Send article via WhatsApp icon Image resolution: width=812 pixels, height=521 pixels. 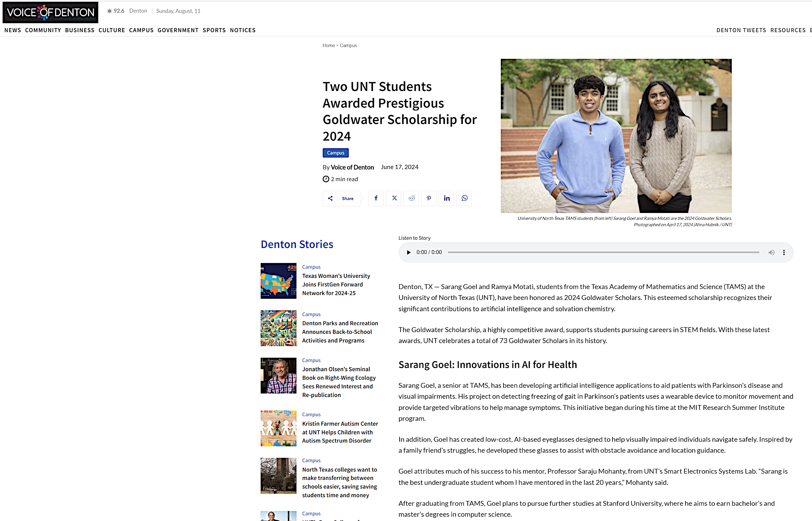(464, 198)
